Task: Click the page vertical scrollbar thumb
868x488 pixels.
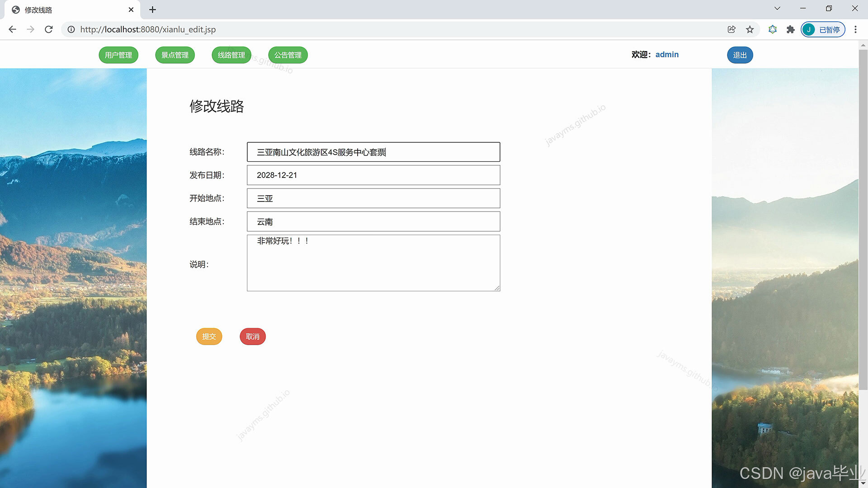Action: (863, 219)
